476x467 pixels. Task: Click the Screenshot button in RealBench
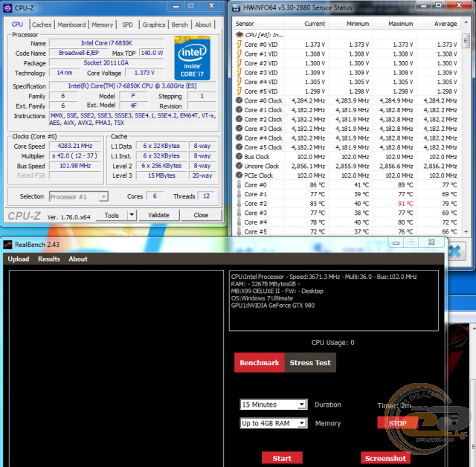(x=385, y=458)
